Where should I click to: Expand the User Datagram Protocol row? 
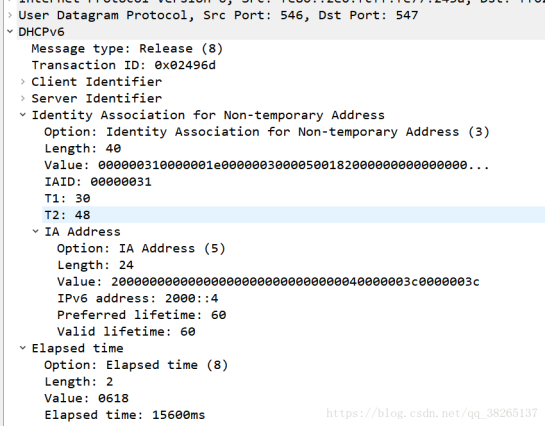[x=10, y=15]
